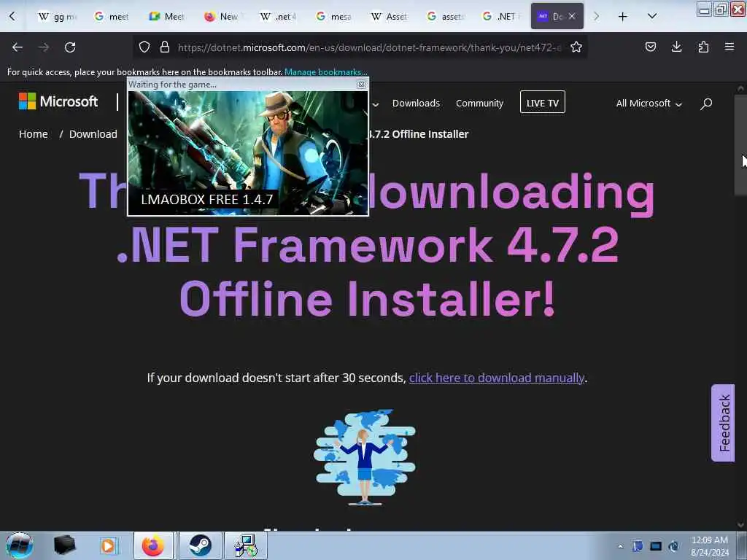The width and height of the screenshot is (747, 560).
Task: Open the black box taskbar app
Action: point(64,545)
